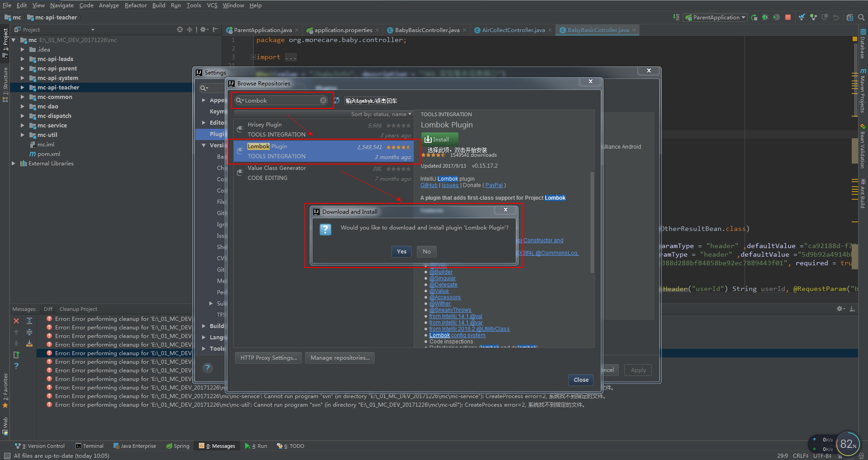This screenshot has width=868, height=460.
Task: Open the Version Control tool window tab
Action: click(x=40, y=446)
